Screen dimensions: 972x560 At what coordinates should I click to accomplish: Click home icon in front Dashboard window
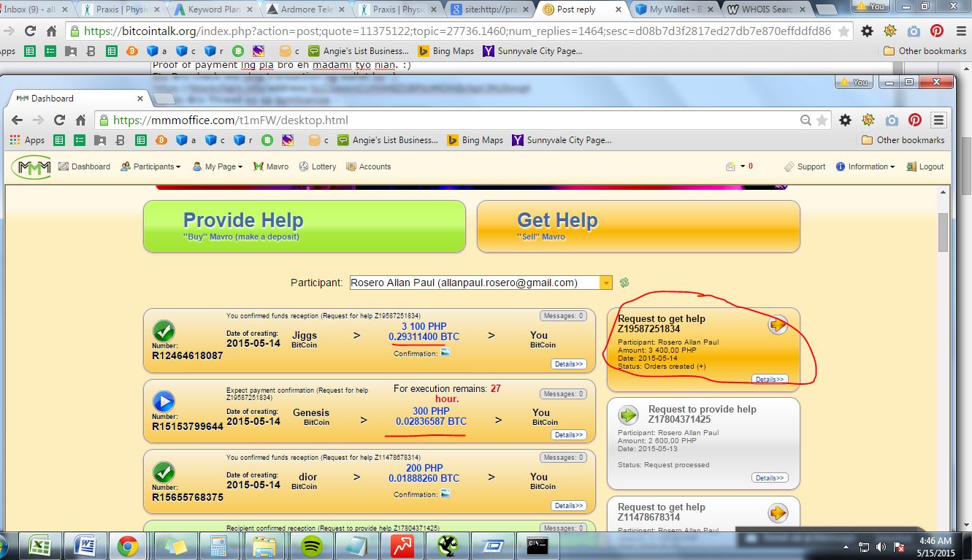click(x=80, y=120)
